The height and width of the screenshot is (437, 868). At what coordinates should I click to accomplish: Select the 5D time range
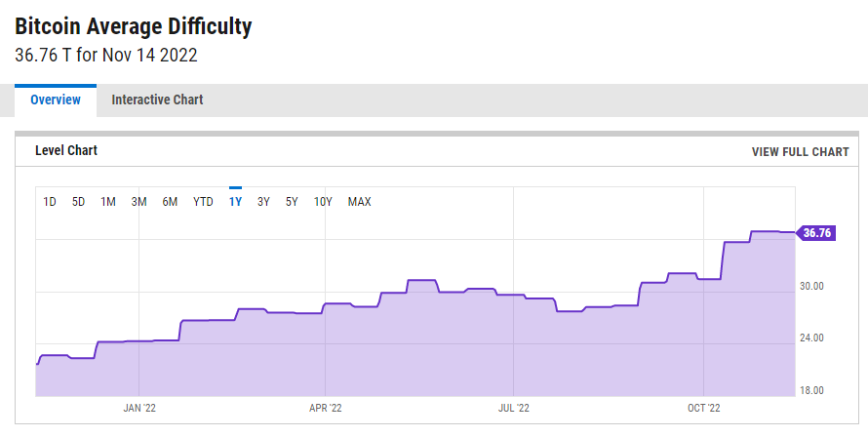pyautogui.click(x=78, y=202)
